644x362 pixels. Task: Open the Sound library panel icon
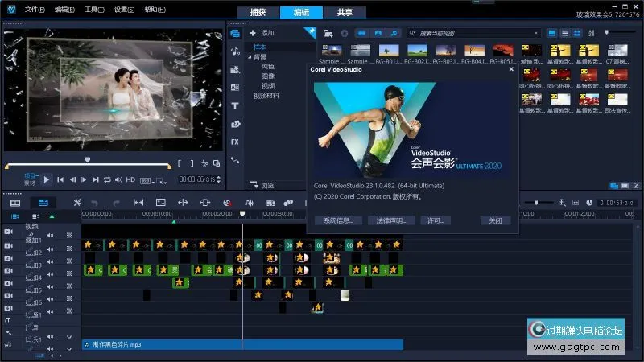(x=235, y=51)
